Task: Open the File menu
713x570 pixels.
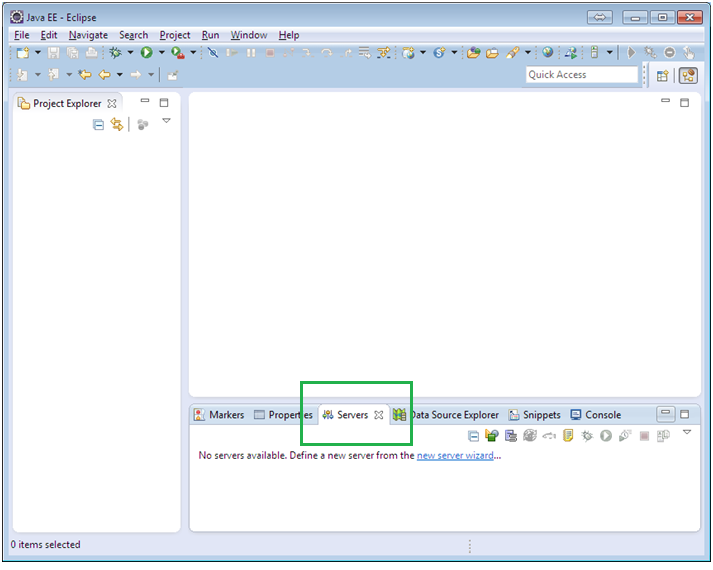Action: (21, 35)
